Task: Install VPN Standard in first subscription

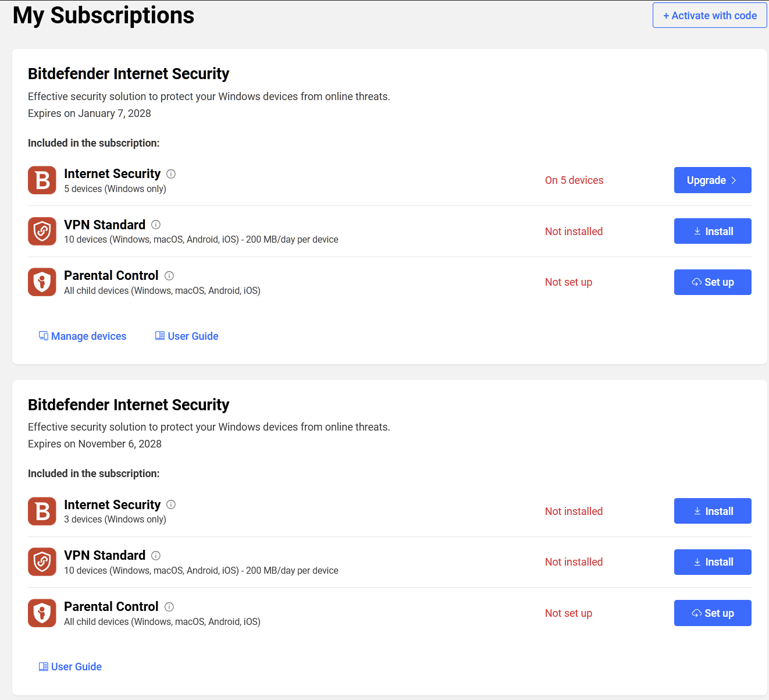Action: [x=713, y=231]
